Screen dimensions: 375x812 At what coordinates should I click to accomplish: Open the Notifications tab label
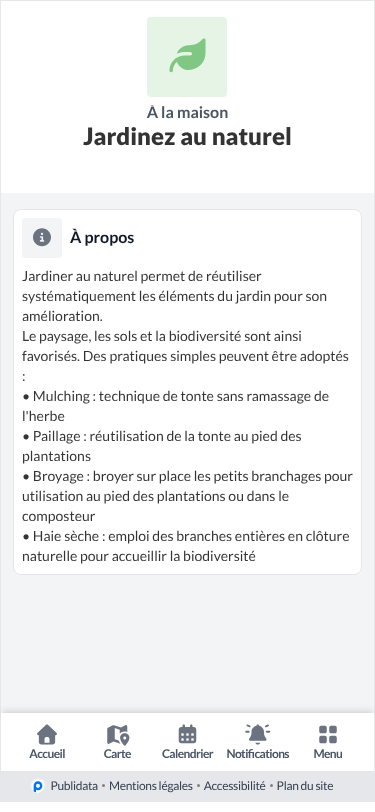(x=257, y=754)
